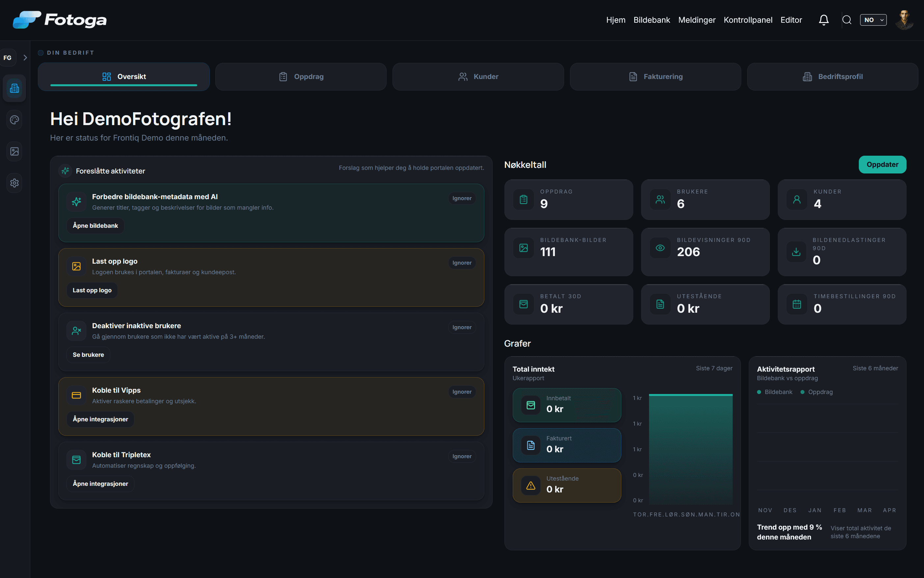Open the user profile avatar
This screenshot has width=924, height=578.
coord(904,20)
